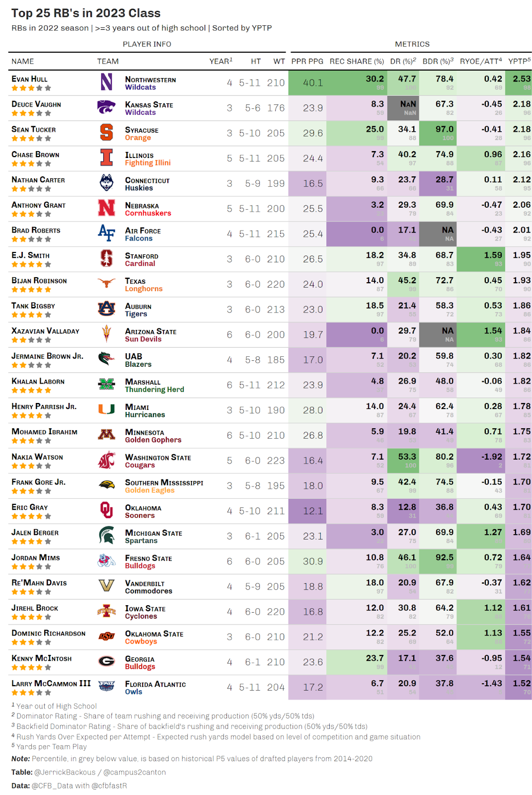Select the Auburn Tigers logo
Screen dimensions: 532x795
pos(106,309)
